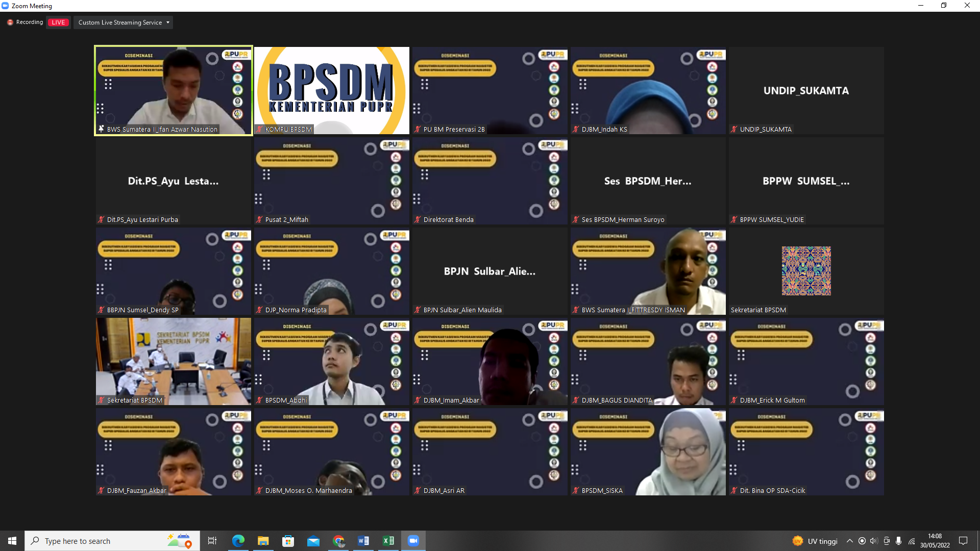Switch to Google Chrome on the taskbar
980x551 pixels.
[x=338, y=541]
